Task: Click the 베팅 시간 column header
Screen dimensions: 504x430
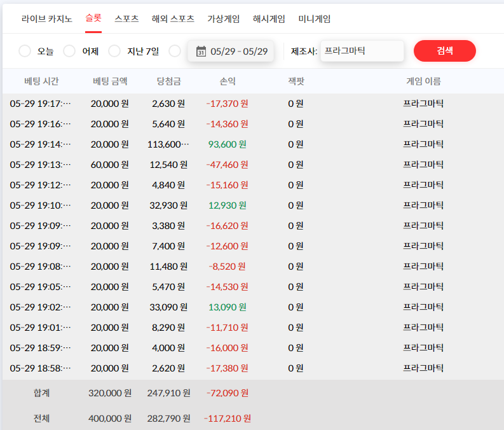Action: (x=41, y=81)
